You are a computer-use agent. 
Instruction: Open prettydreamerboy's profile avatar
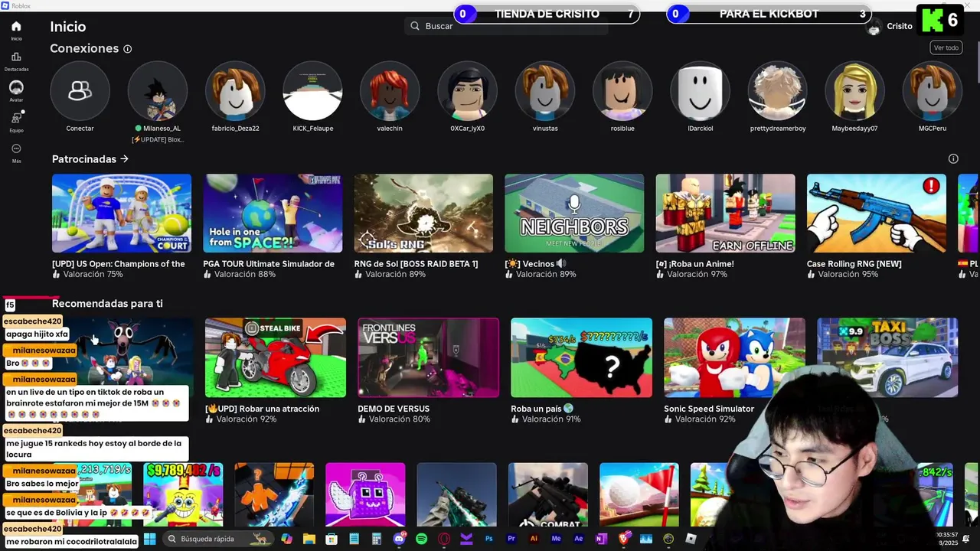(x=777, y=91)
